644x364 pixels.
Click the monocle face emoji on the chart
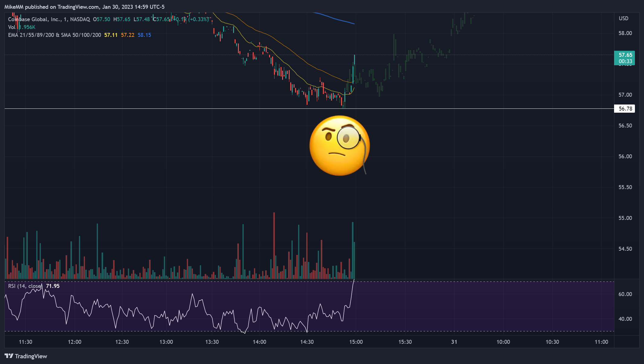(x=340, y=145)
